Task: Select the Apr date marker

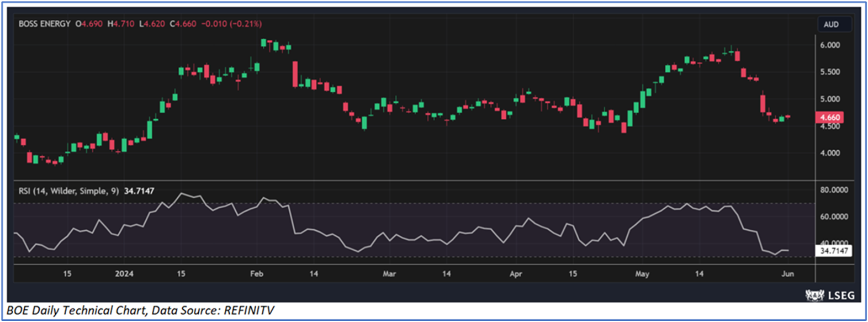Action: click(x=516, y=274)
